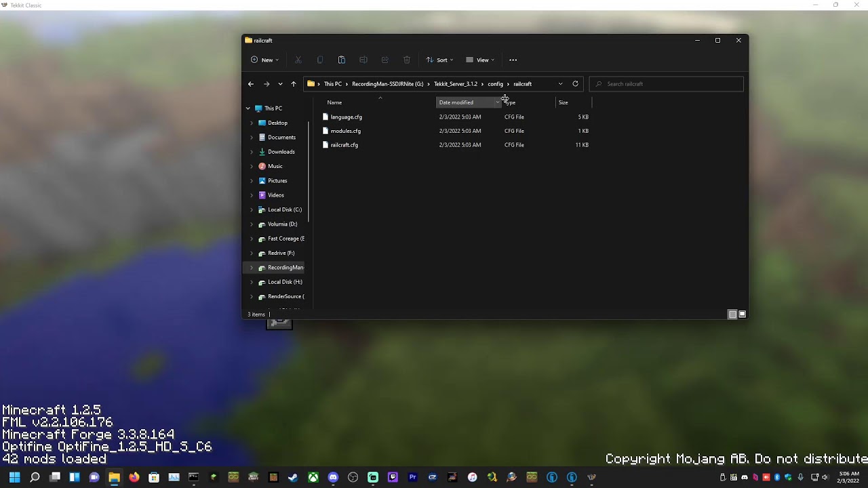Open OBS Studio from taskbar
Viewport: 868px width, 488px height.
pyautogui.click(x=353, y=477)
